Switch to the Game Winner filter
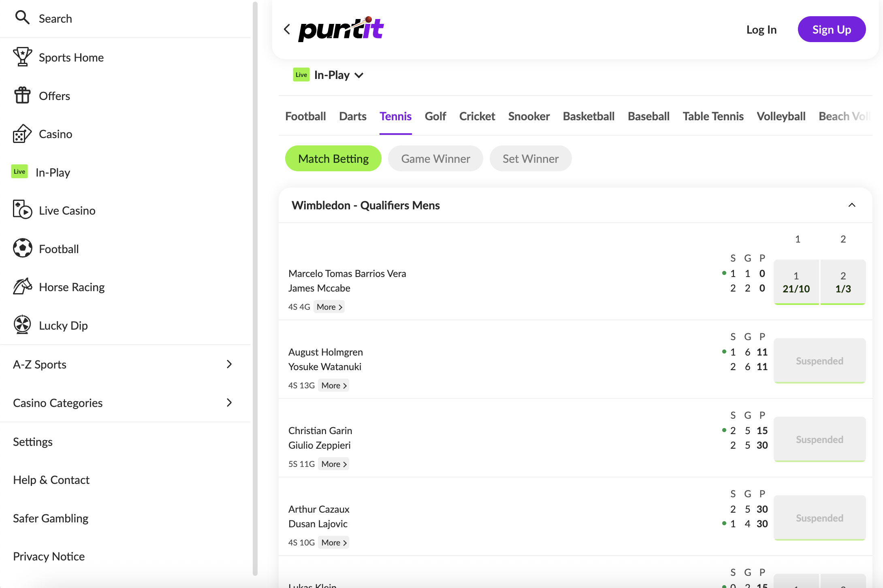 click(x=435, y=158)
